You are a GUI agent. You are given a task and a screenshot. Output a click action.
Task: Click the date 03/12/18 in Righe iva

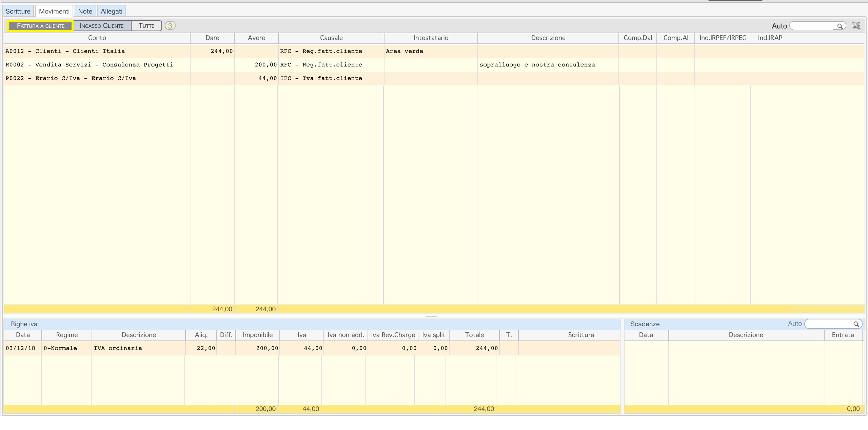pyautogui.click(x=21, y=348)
